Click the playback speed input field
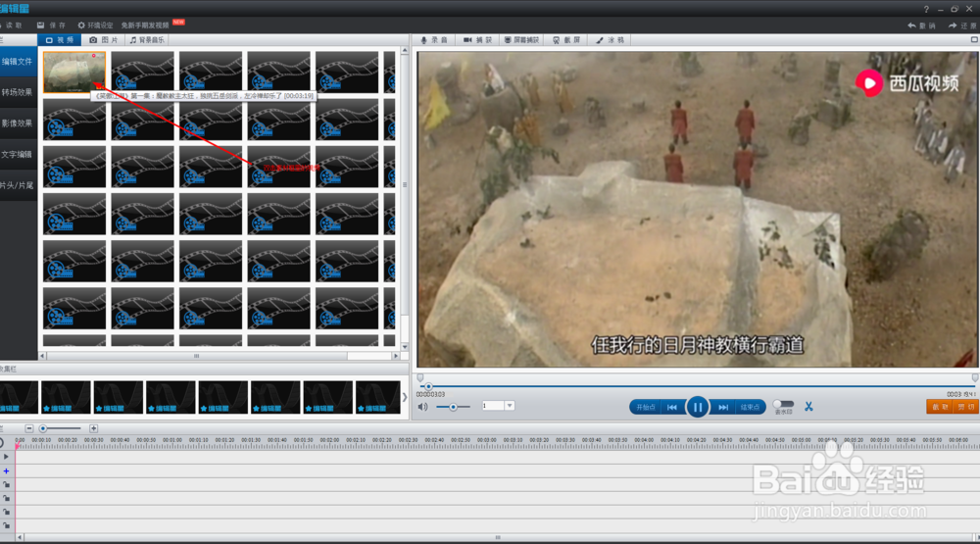Screen dimensions: 980x544 point(493,406)
